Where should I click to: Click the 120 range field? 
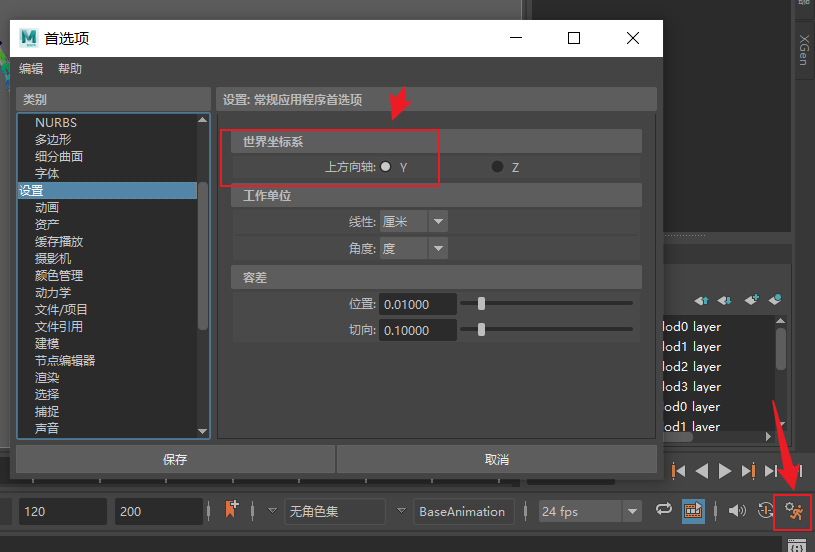pyautogui.click(x=62, y=511)
